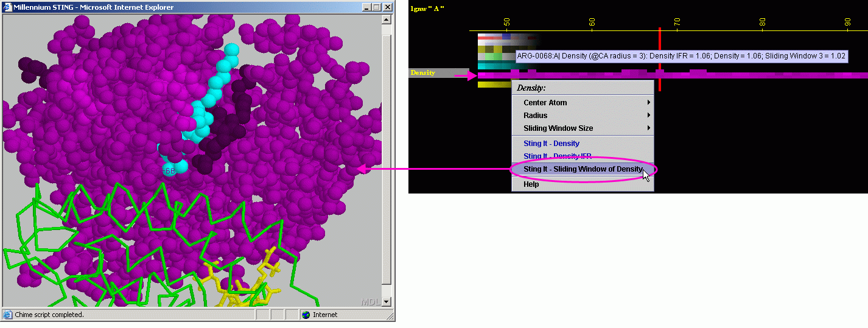Open Help in the Density menu
868x328 pixels.
[583, 184]
